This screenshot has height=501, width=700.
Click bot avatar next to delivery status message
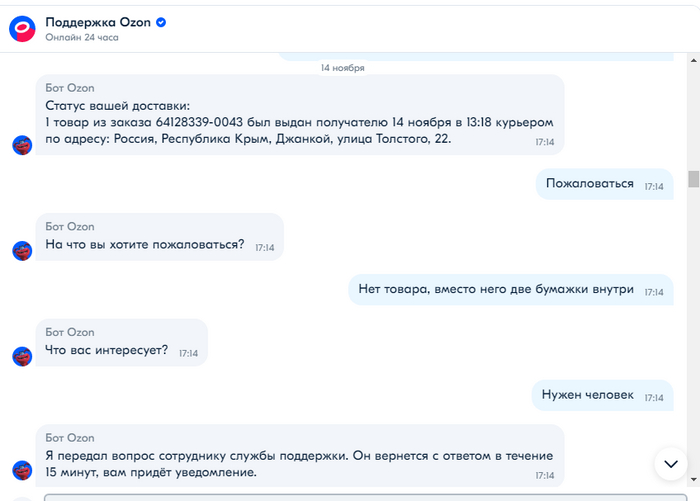tap(22, 144)
